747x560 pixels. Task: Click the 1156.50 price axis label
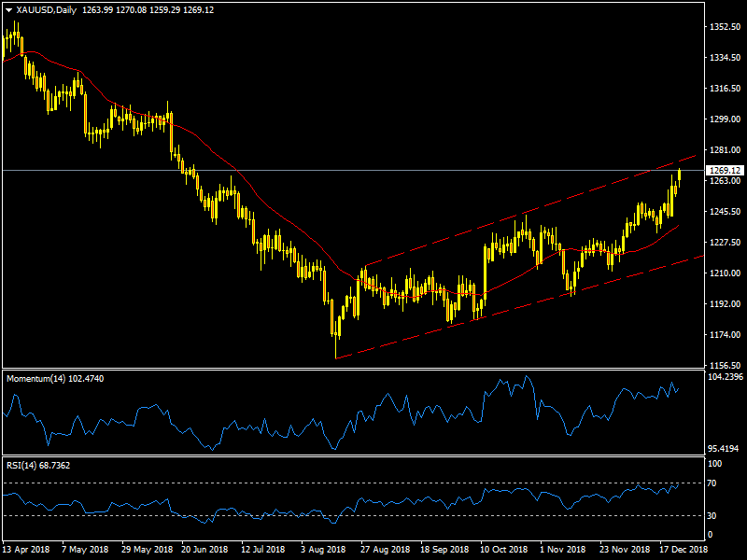coord(724,366)
